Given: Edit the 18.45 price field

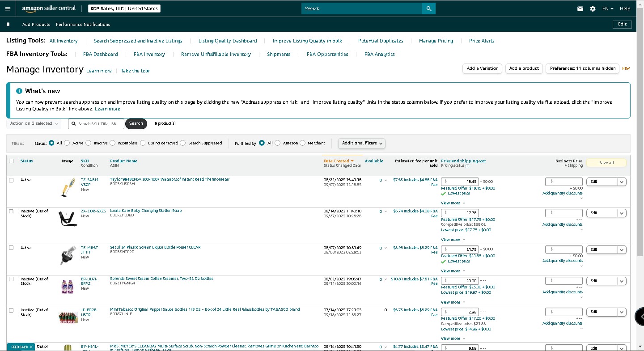Looking at the screenshot, I should pyautogui.click(x=460, y=182).
